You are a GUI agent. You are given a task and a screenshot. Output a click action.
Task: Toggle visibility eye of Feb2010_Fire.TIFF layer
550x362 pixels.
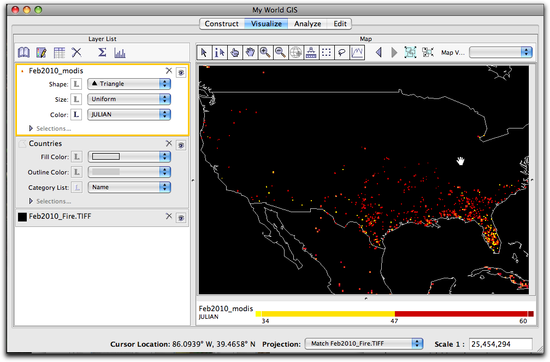coord(181,218)
